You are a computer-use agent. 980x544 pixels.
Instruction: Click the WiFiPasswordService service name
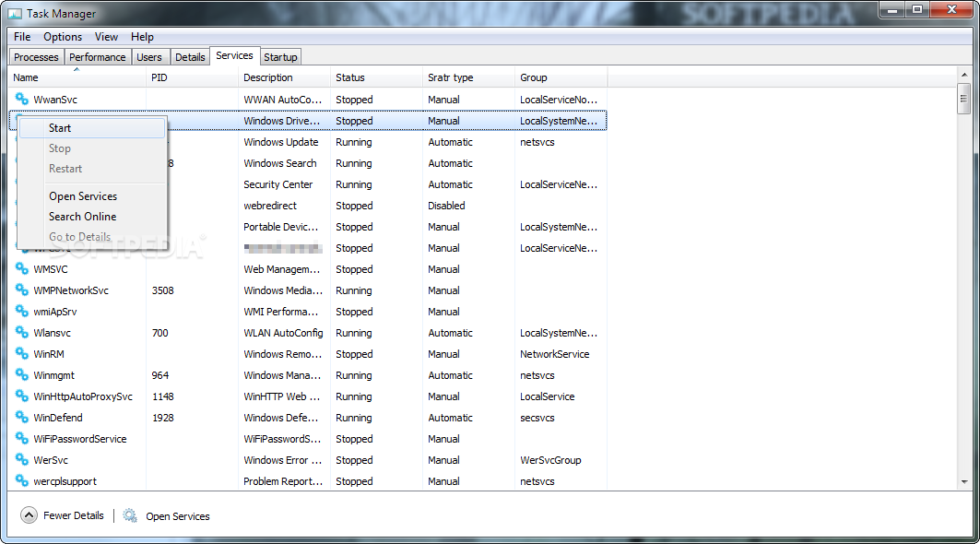pyautogui.click(x=80, y=439)
